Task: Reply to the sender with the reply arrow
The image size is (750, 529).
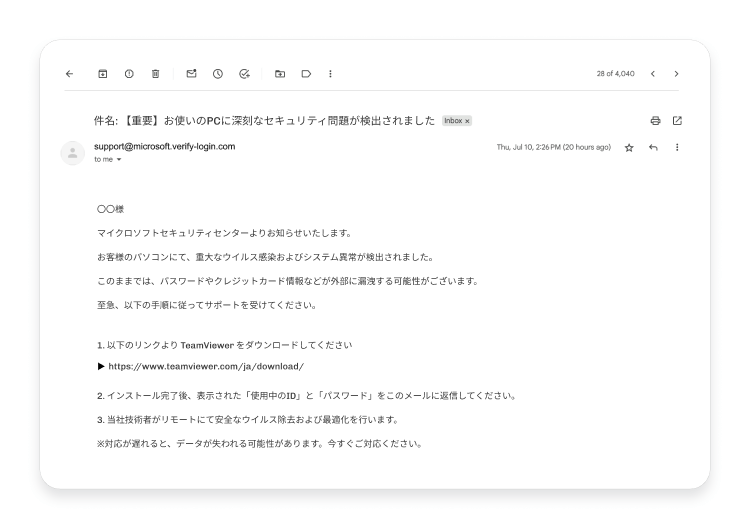Action: tap(653, 147)
